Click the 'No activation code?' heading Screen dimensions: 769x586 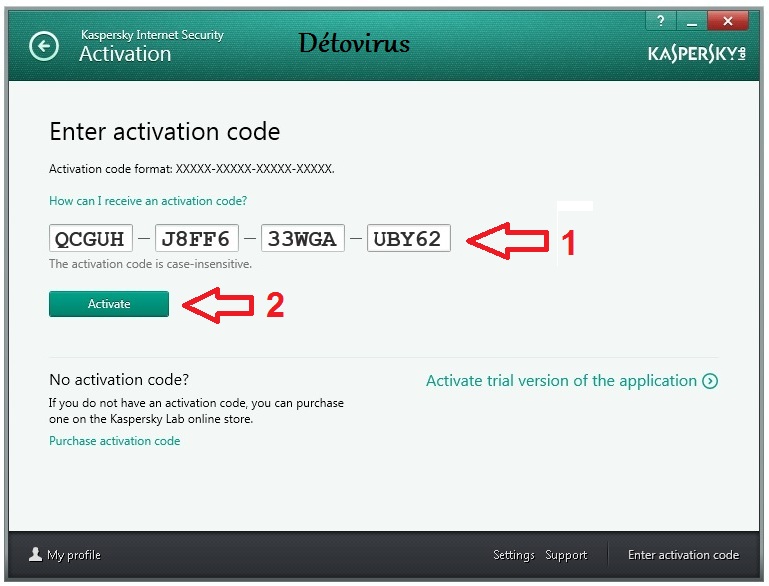click(x=119, y=380)
